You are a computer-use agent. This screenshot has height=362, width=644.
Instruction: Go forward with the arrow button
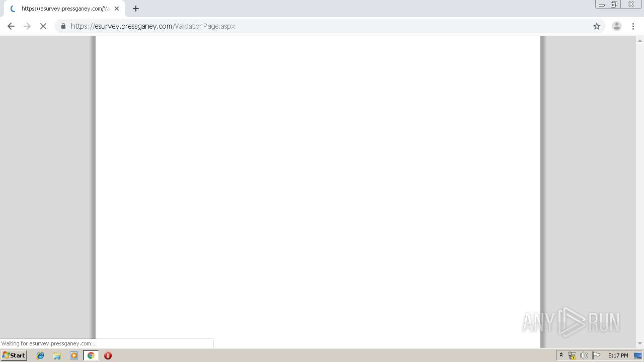(27, 26)
